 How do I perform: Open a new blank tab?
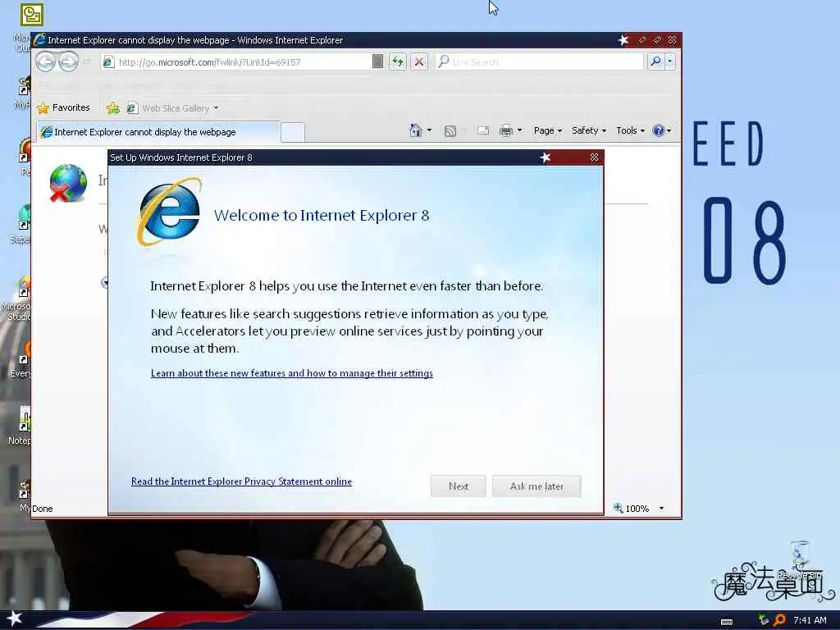pyautogui.click(x=293, y=132)
